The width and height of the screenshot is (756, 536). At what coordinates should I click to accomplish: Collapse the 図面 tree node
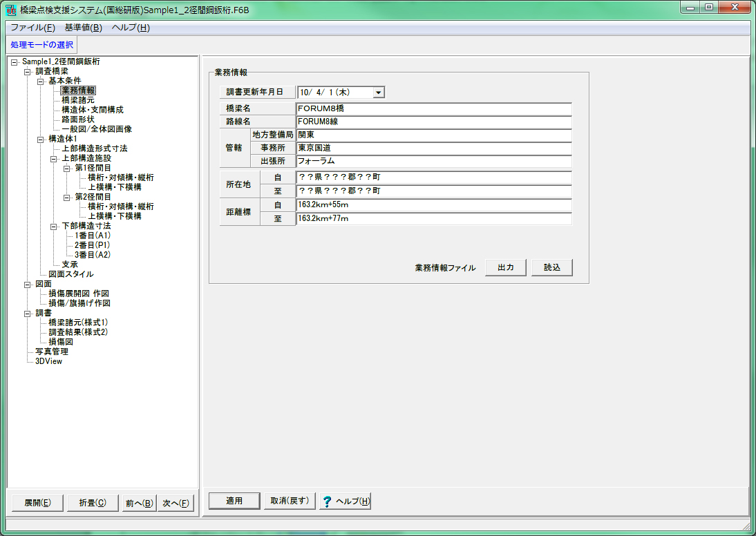point(28,285)
